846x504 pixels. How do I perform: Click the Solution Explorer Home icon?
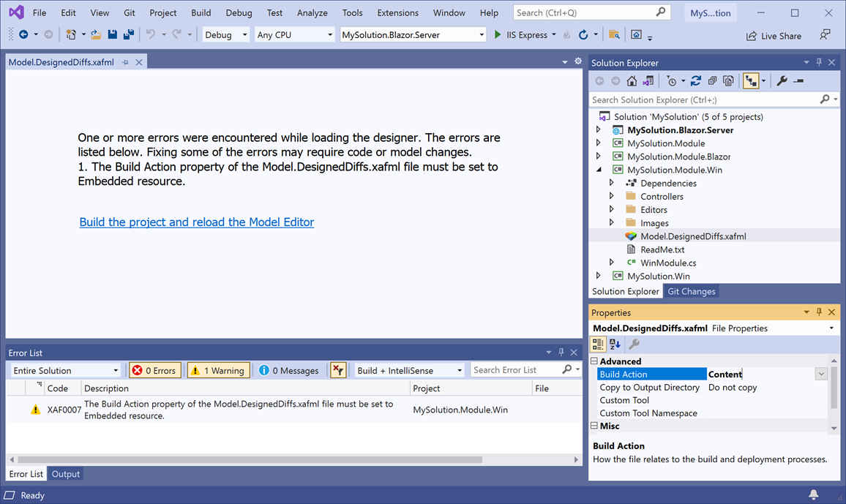pos(632,81)
